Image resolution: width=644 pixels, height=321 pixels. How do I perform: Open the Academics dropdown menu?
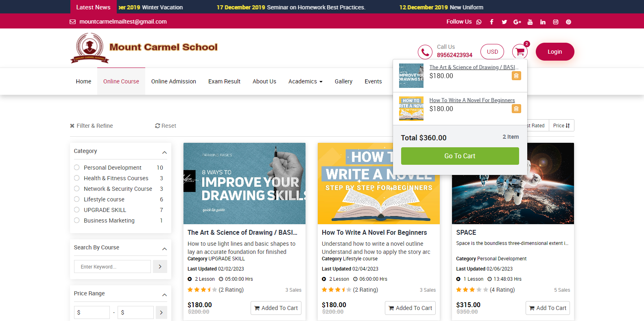click(x=305, y=81)
